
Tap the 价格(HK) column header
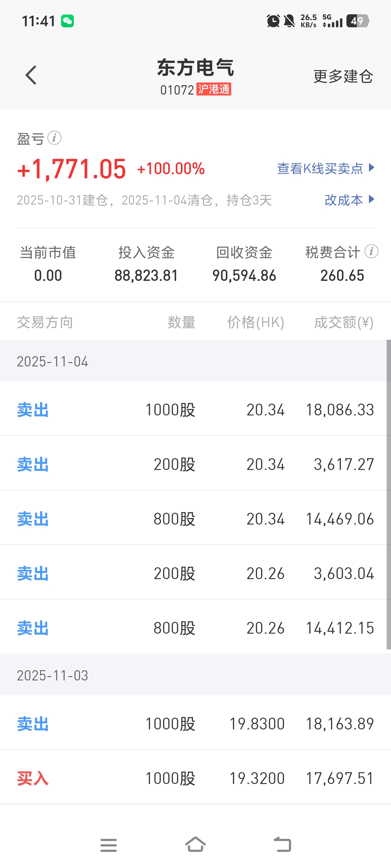coord(256,322)
